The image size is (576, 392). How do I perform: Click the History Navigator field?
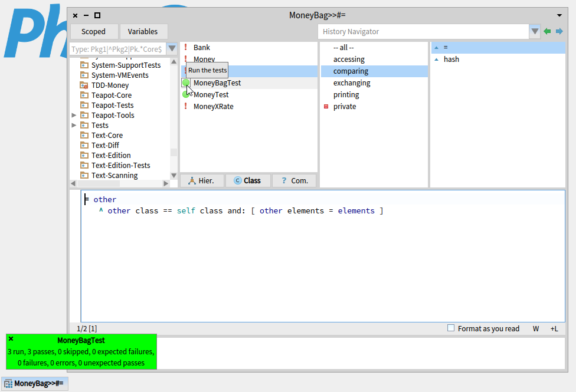(x=423, y=32)
